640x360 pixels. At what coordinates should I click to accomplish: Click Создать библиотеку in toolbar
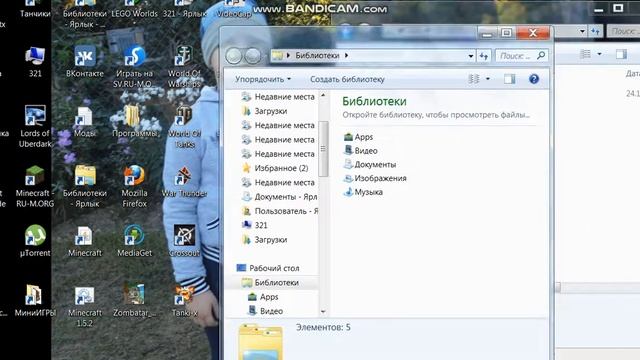[347, 79]
